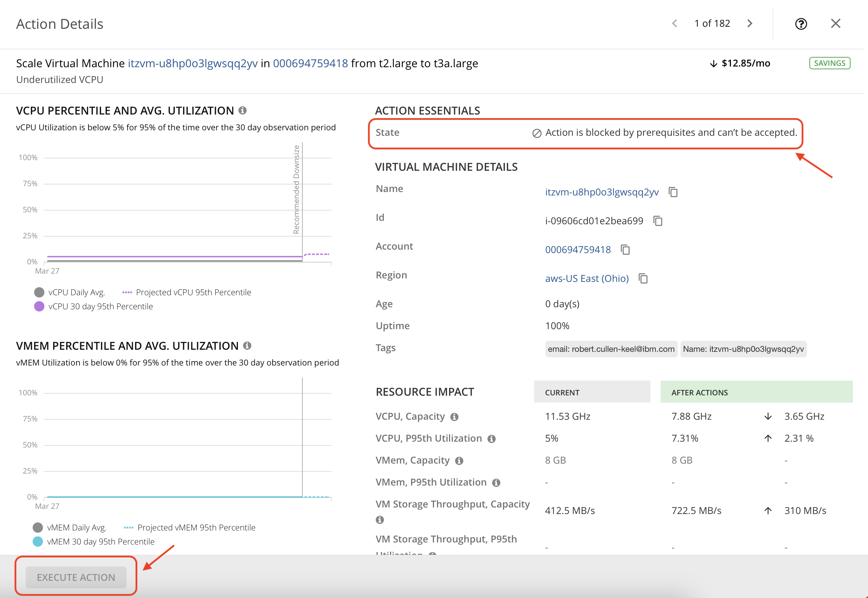
Task: Click the email tag robert.cullen-keel@ibm.com
Action: (611, 349)
